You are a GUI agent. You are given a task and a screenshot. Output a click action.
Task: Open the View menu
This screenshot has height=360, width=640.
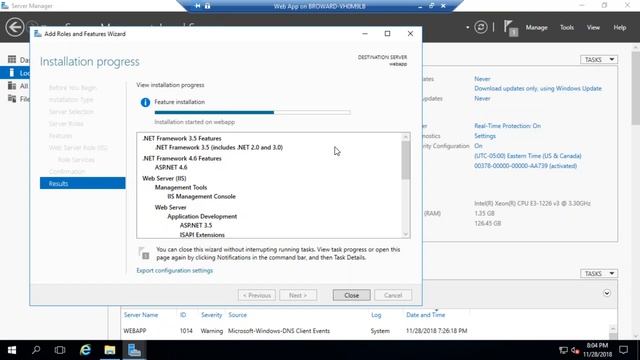(593, 27)
